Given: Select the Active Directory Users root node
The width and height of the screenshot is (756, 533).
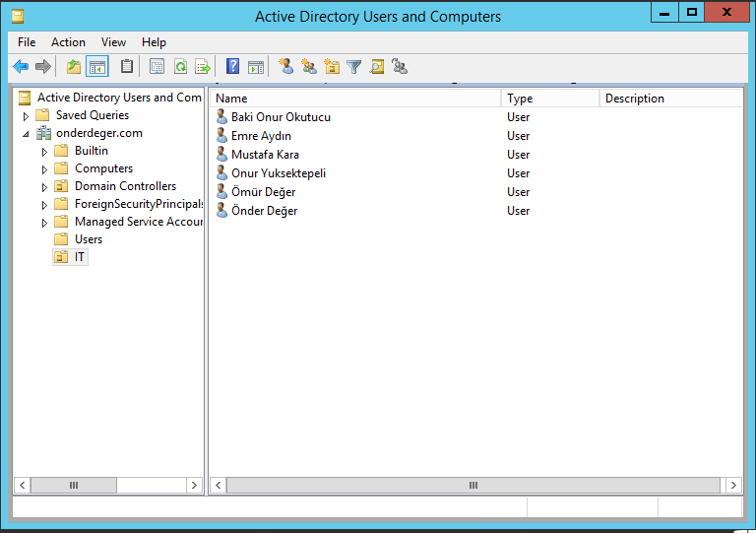Looking at the screenshot, I should coord(119,98).
